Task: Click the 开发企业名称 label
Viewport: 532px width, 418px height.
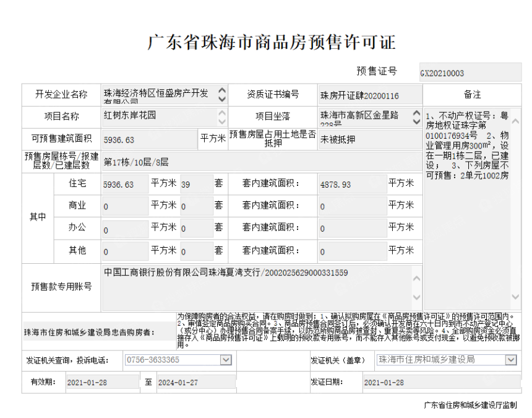Action: 61,94
